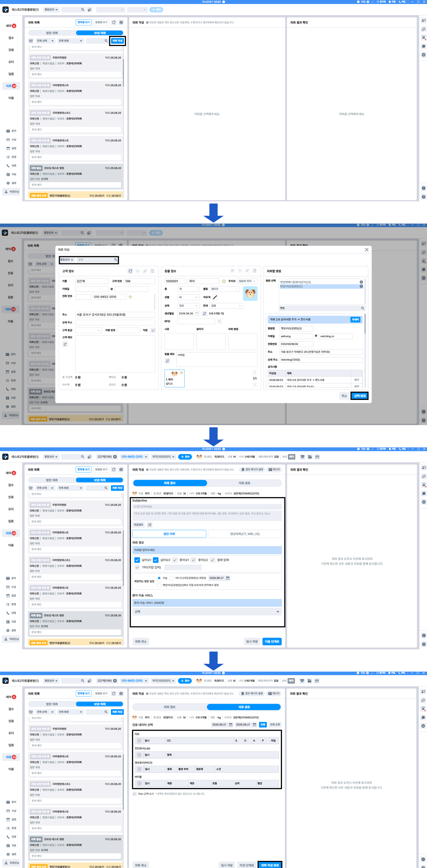This screenshot has width=427, height=868.
Task: Open the bulleted list icon beside 파일첨부
Action: [150, 525]
